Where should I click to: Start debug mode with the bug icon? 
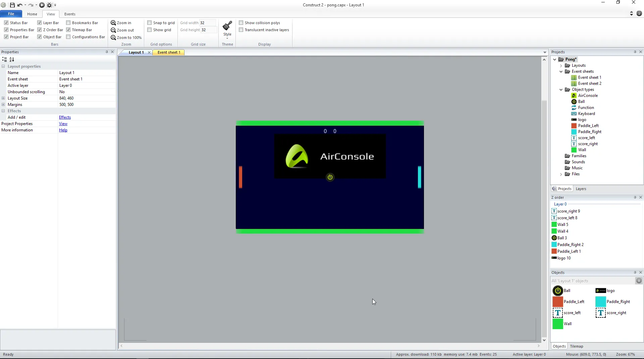(x=49, y=5)
